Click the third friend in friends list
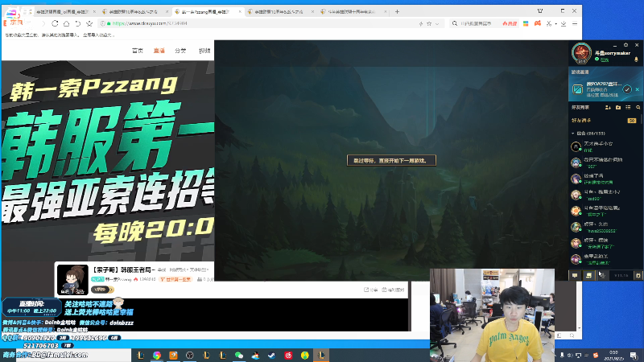Image resolution: width=644 pixels, height=362 pixels. pyautogui.click(x=604, y=179)
